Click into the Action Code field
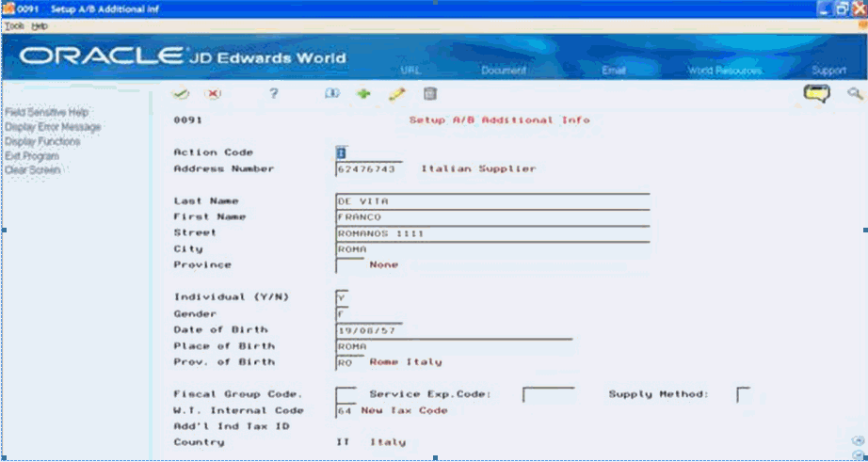Image resolution: width=868 pixels, height=462 pixels. 342,152
